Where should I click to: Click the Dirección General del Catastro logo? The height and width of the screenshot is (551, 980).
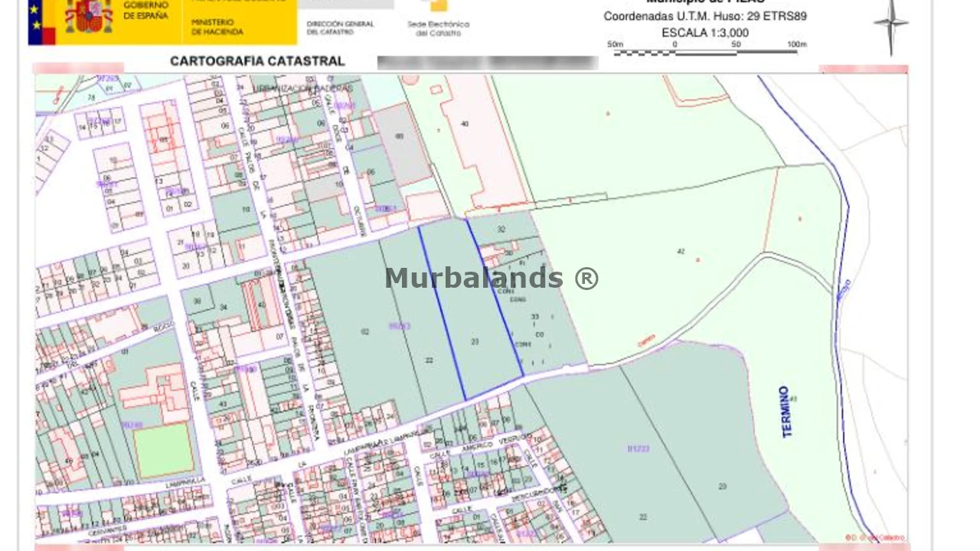point(340,28)
